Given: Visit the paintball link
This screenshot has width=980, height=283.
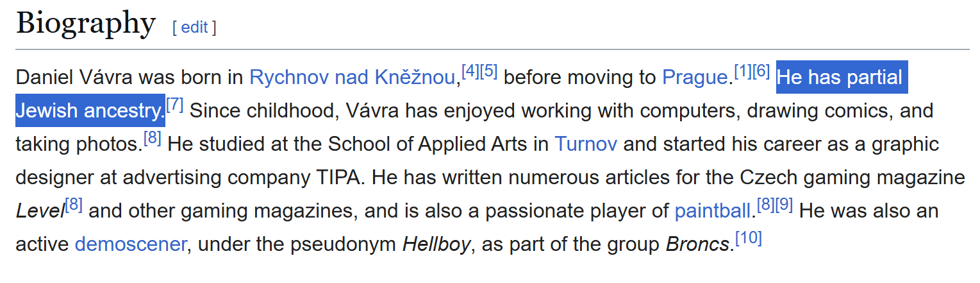Looking at the screenshot, I should [x=712, y=210].
